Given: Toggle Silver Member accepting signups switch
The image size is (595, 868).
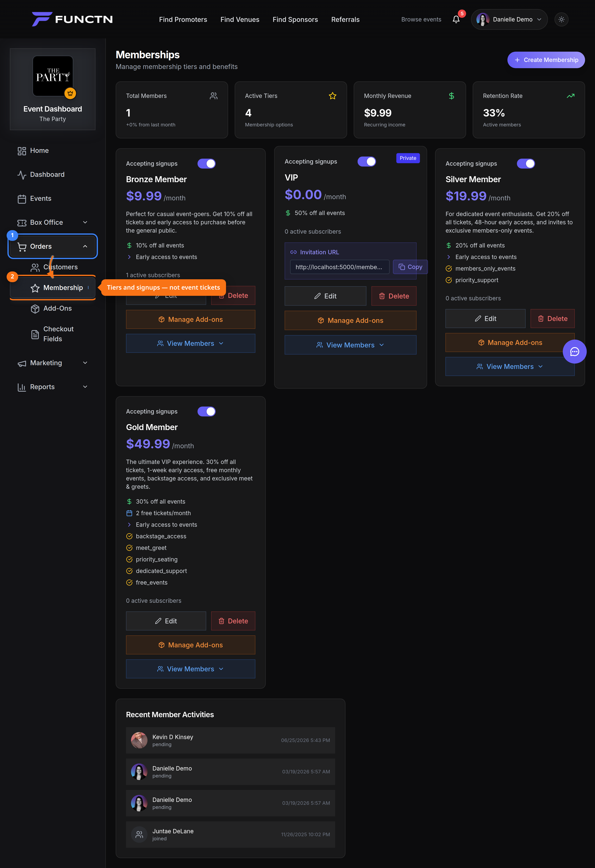Looking at the screenshot, I should (x=526, y=164).
